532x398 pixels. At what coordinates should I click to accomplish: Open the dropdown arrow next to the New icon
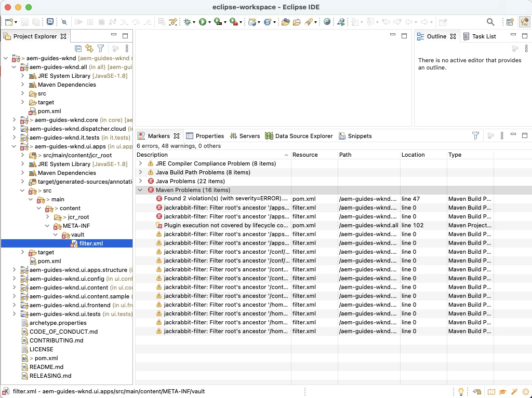point(16,22)
